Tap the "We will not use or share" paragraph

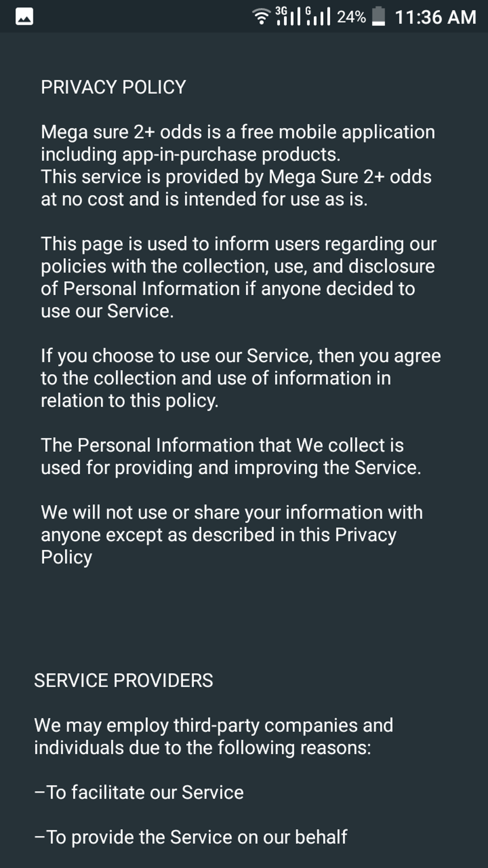point(232,535)
